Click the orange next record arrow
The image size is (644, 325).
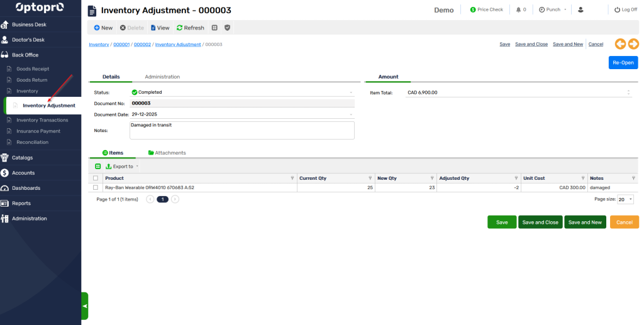click(633, 44)
